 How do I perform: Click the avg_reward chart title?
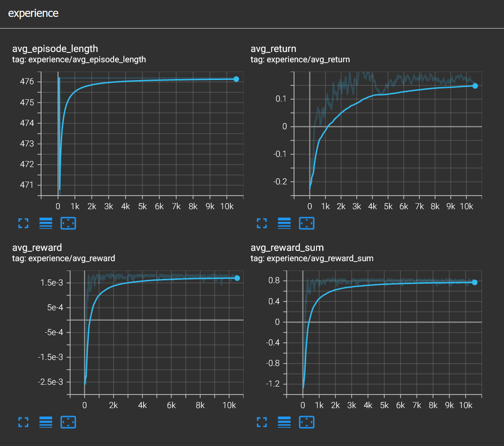pyautogui.click(x=37, y=247)
